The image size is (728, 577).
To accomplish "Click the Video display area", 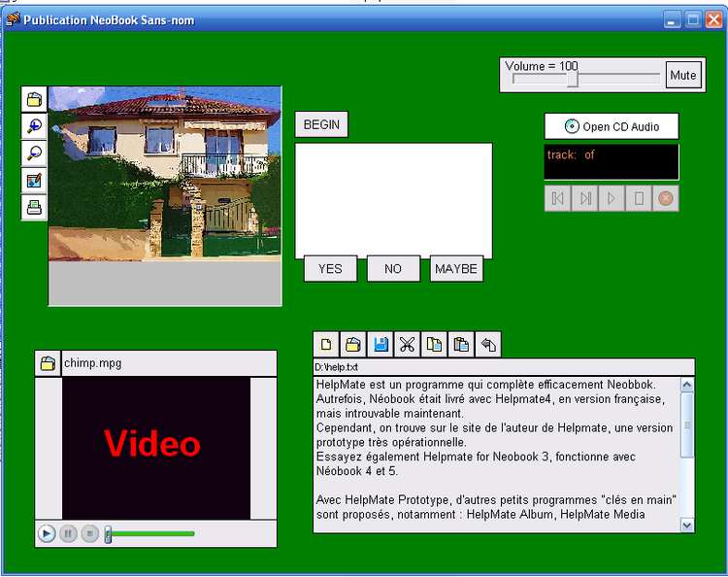I will (x=156, y=448).
